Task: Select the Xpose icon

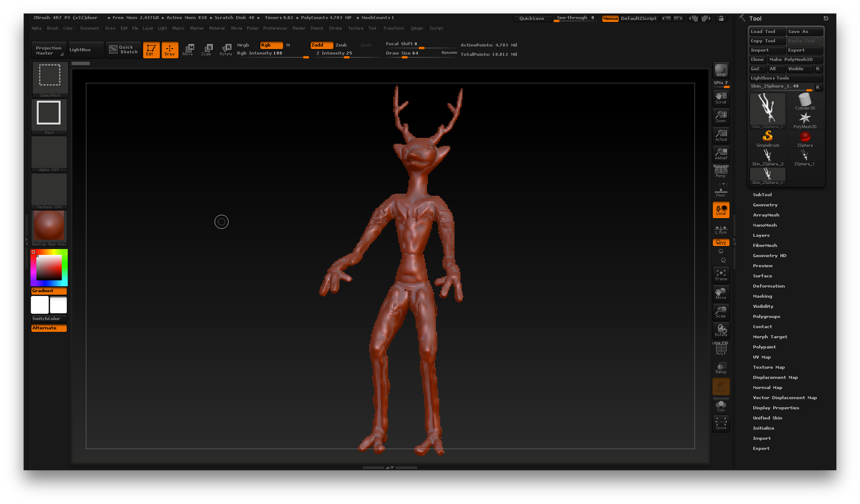Action: click(x=721, y=423)
